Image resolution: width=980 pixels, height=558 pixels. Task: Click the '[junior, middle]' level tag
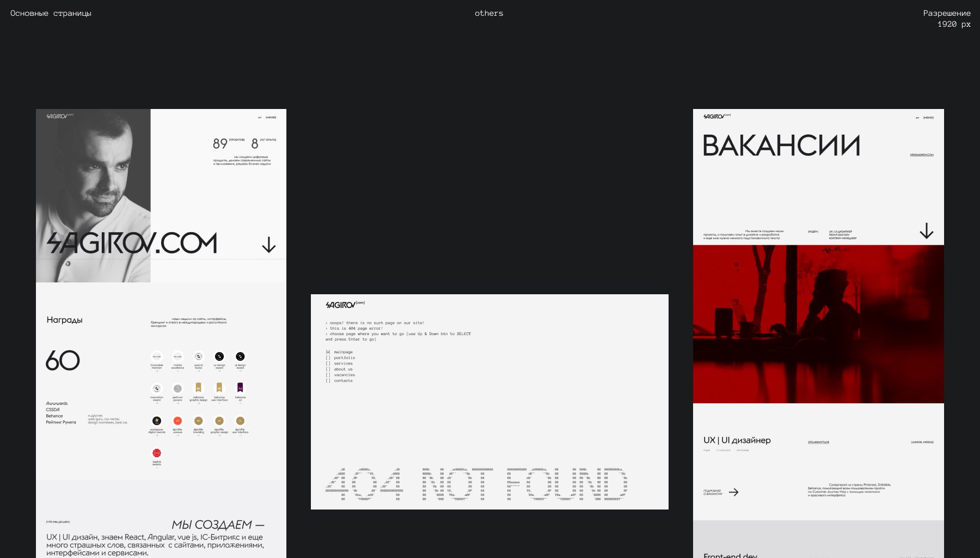pos(922,442)
